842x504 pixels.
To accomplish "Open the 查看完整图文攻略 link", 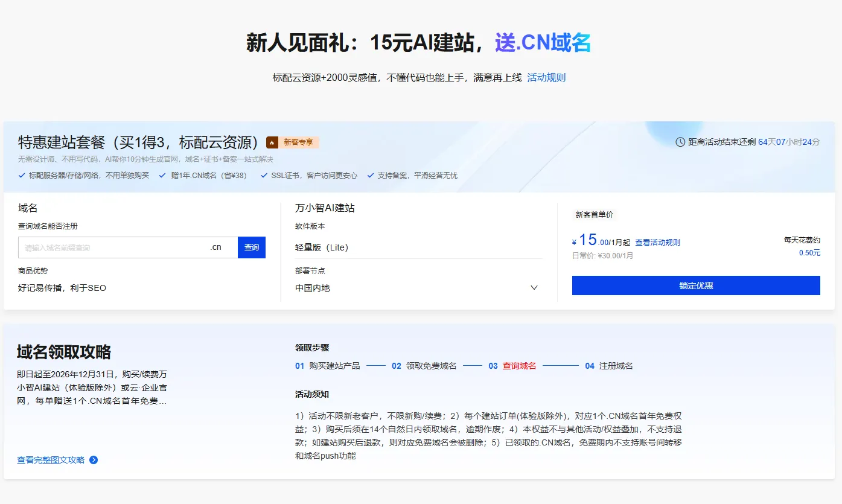I will coord(51,460).
